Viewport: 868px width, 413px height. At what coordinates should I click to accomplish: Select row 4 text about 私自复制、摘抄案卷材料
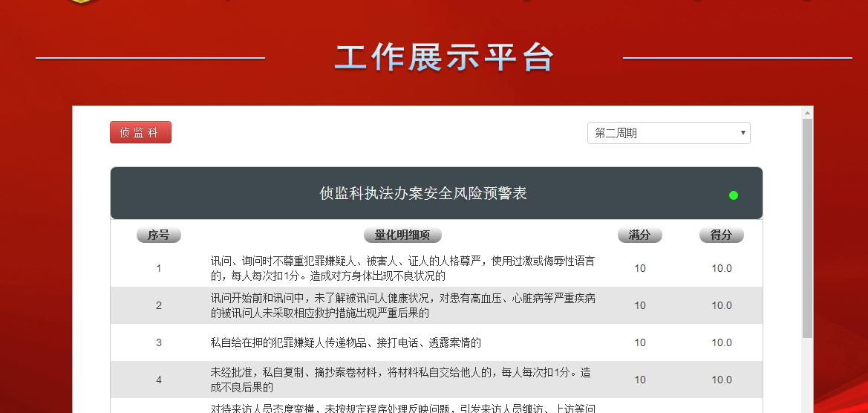(400, 380)
